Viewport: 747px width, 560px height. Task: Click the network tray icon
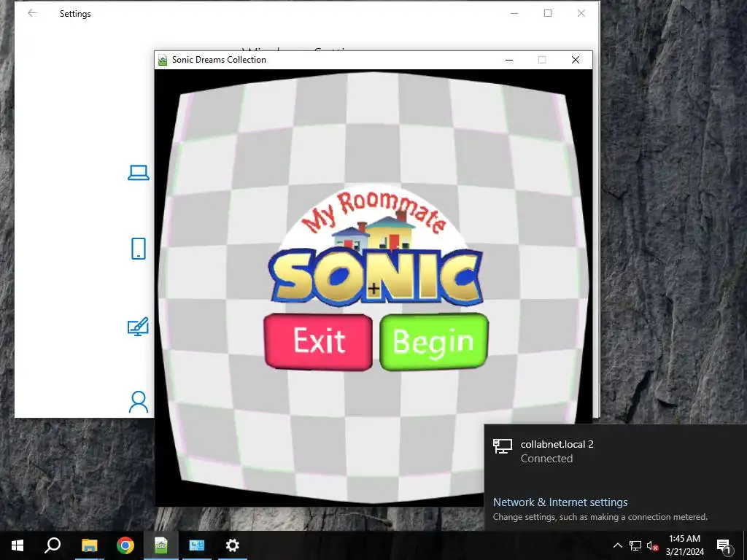[635, 545]
